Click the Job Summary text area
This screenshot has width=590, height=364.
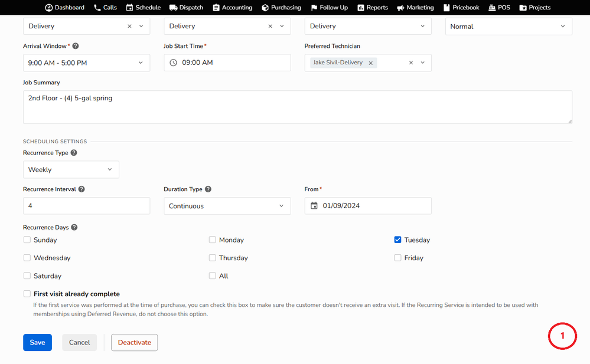297,107
